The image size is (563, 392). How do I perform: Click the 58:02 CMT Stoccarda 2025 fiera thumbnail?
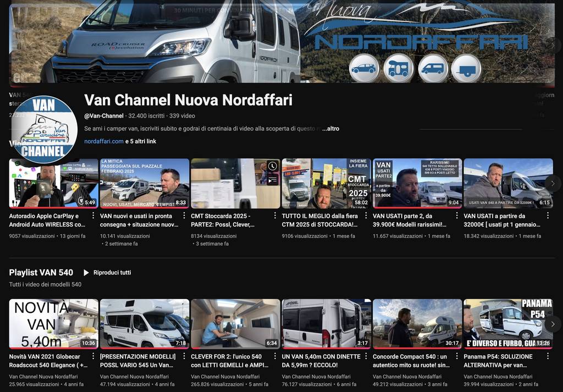(327, 184)
